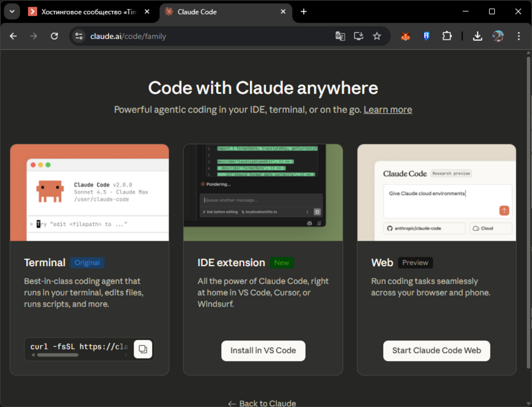Screen dimensions: 532x407
Task: Toggle the bookmark star for this page
Action: tap(377, 36)
